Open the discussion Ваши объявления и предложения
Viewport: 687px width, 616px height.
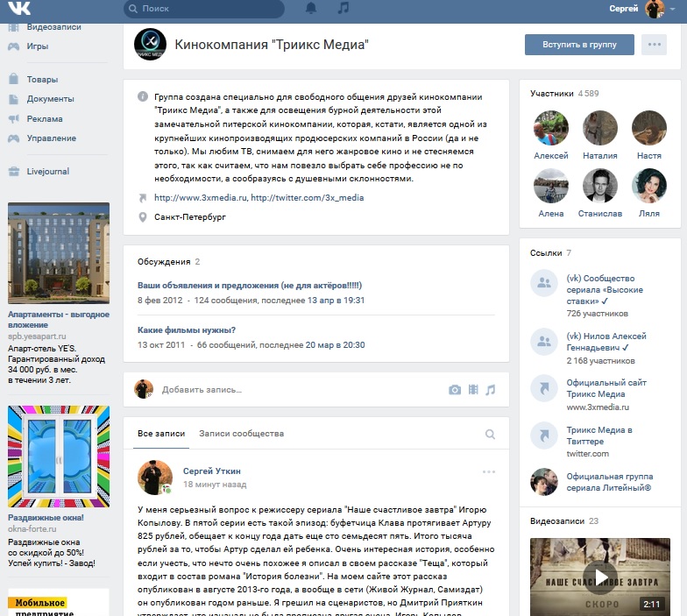250,286
